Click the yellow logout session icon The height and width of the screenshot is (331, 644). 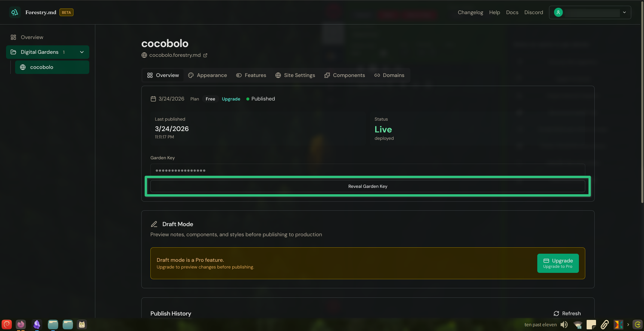pyautogui.click(x=638, y=325)
